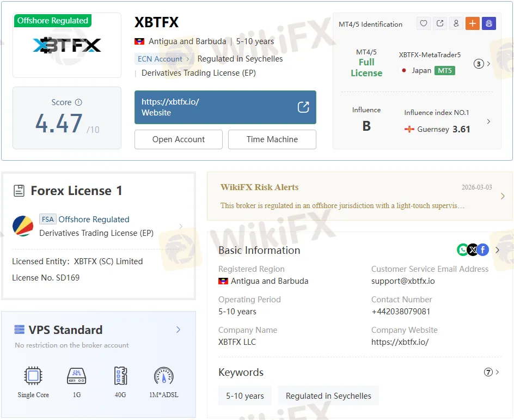Click the XBTFX broker logo

point(67,45)
